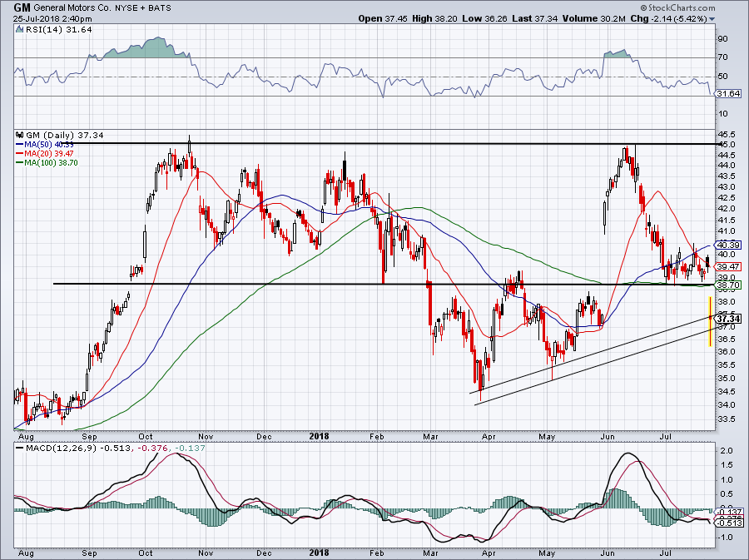Click the 45.0 level on the price axis
Image resolution: width=749 pixels, height=560 pixels.
[x=727, y=144]
